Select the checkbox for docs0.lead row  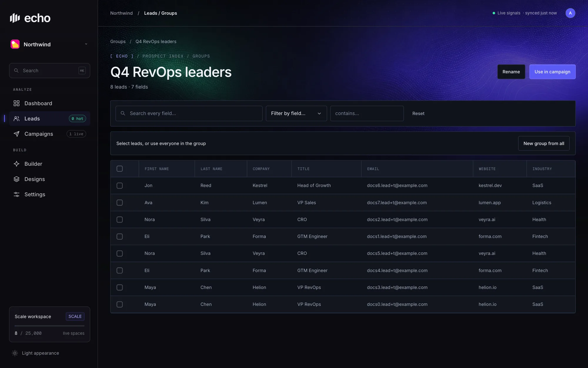[120, 304]
